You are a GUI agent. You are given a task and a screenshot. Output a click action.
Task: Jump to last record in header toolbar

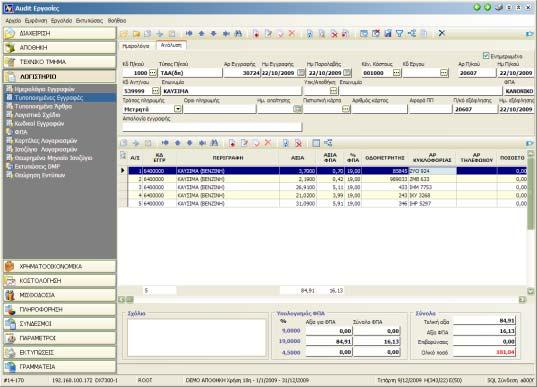pyautogui.click(x=226, y=34)
